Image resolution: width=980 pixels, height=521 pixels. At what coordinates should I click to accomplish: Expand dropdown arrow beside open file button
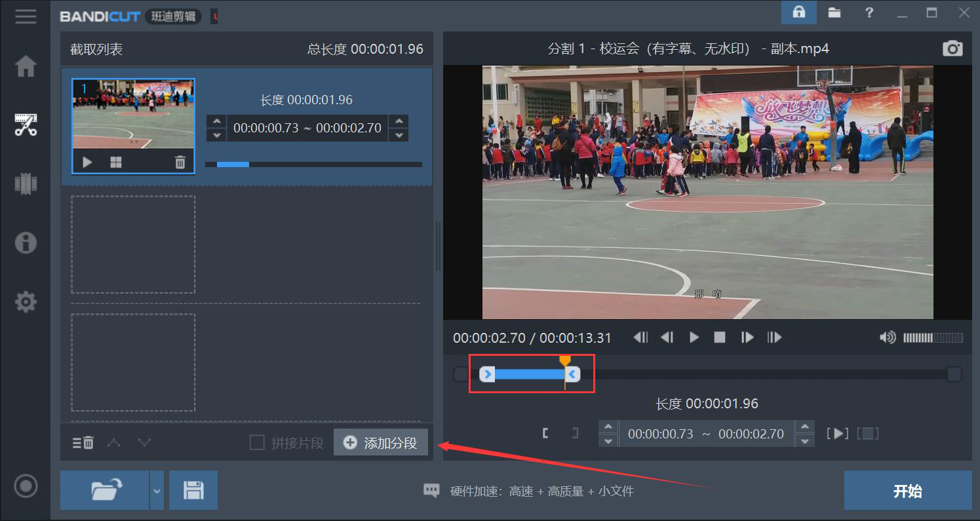(157, 490)
